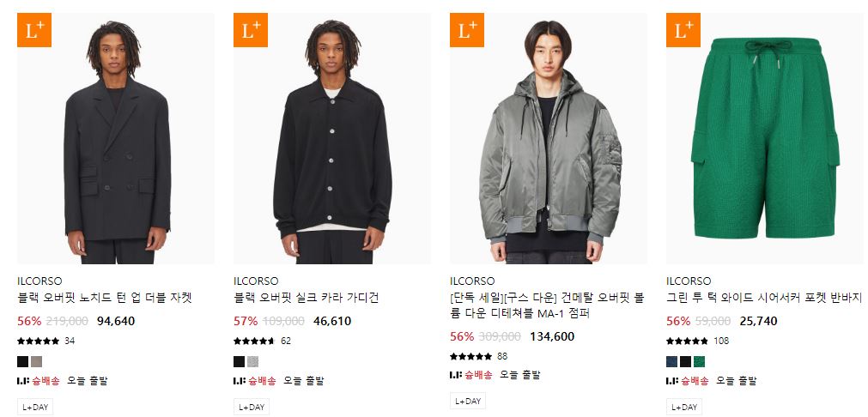Open the 그린 투 턱 와이드 시어서커 포켓 반바지 link
The image size is (868, 417).
[764, 298]
